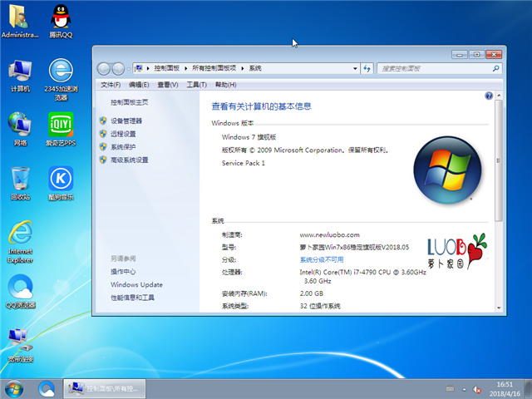The height and width of the screenshot is (399, 532).
Task: Select the 网络 desktop icon
Action: (x=20, y=129)
